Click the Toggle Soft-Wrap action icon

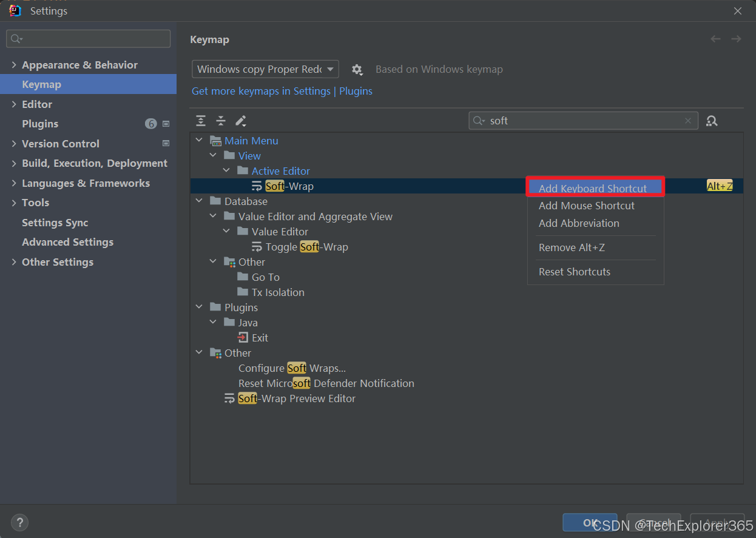[x=257, y=247]
